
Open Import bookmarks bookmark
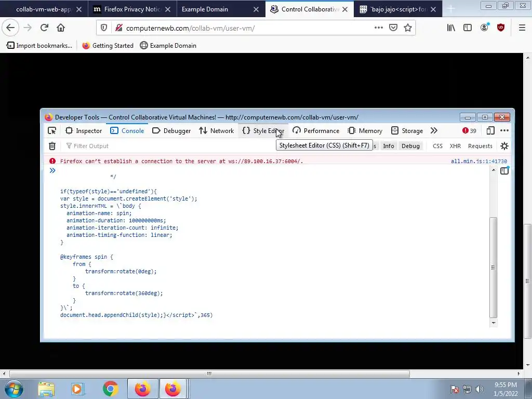[x=39, y=46]
